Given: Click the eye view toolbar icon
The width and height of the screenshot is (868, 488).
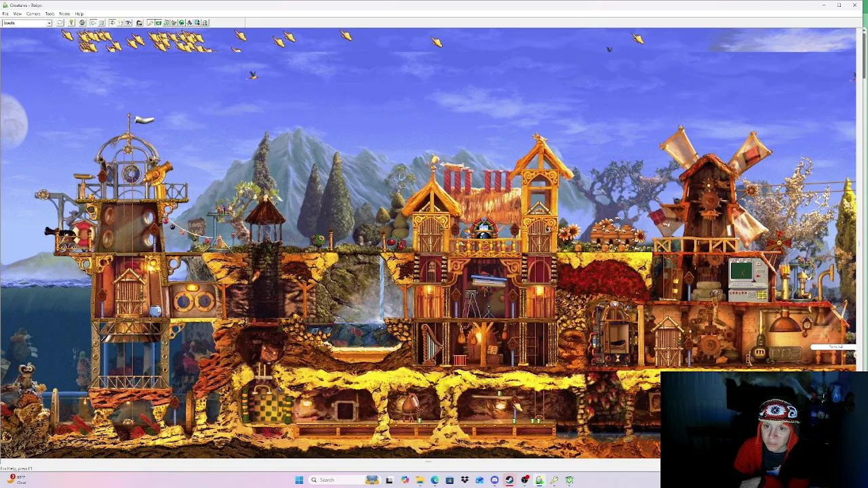Looking at the screenshot, I should coord(128,23).
